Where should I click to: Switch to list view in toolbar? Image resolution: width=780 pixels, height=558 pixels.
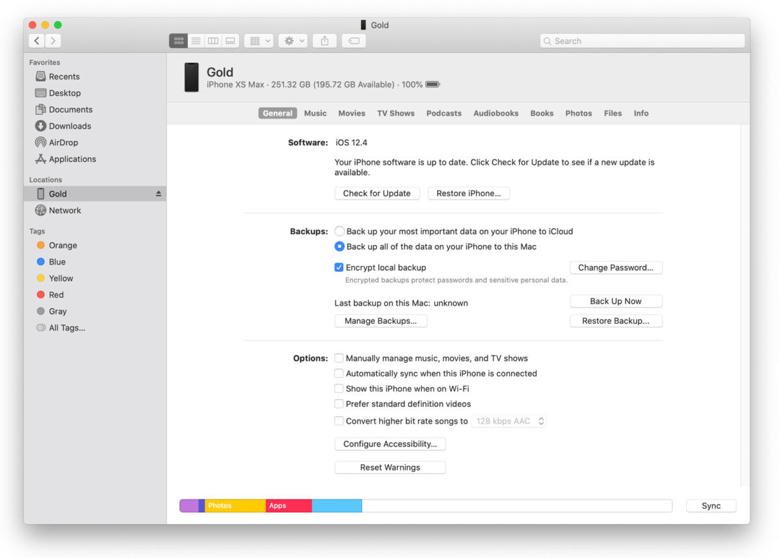point(196,41)
